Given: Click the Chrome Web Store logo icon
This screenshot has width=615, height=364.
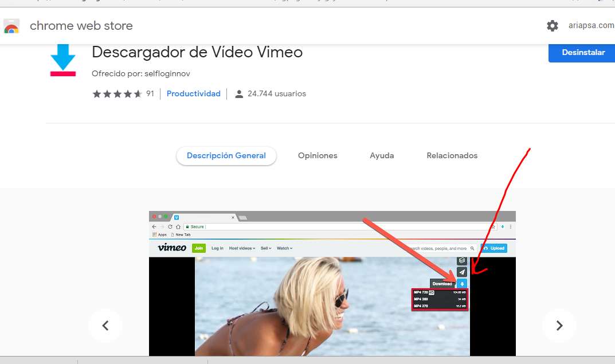Looking at the screenshot, I should pyautogui.click(x=11, y=26).
